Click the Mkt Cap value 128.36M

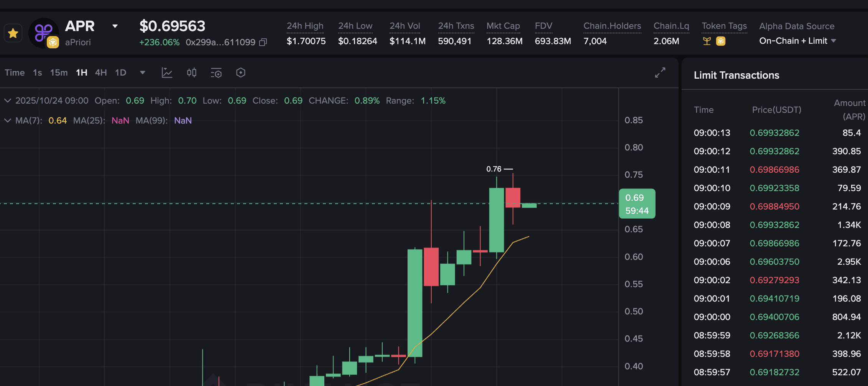click(x=505, y=41)
